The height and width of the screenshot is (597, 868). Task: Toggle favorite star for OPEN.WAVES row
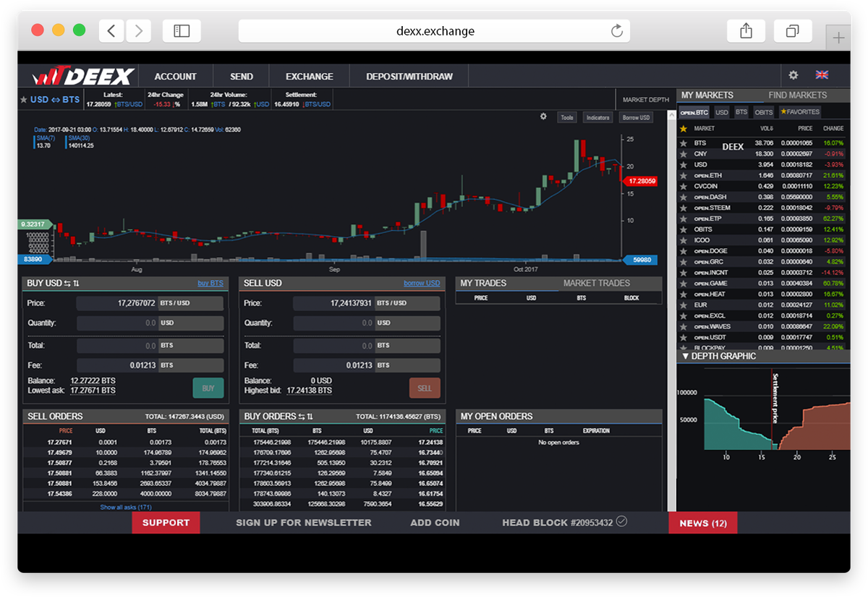pyautogui.click(x=683, y=326)
